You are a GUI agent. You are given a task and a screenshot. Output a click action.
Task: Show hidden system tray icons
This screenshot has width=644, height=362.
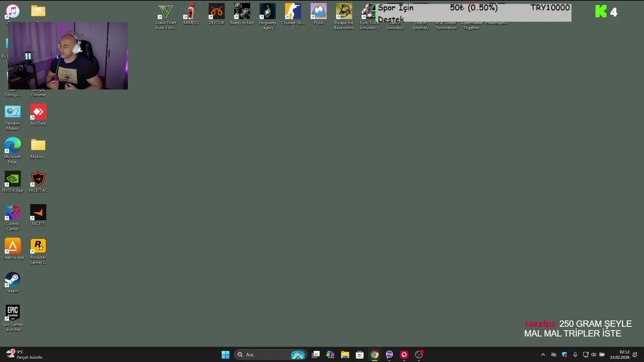pos(543,354)
